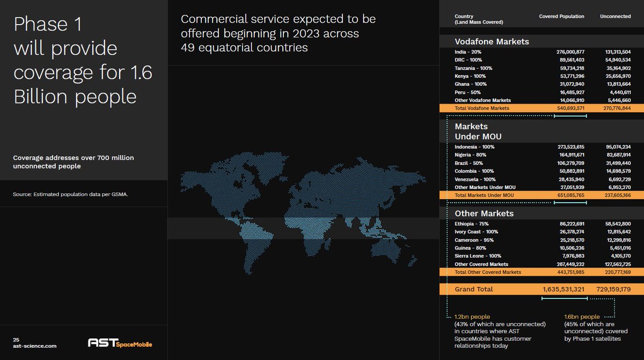
Task: Click the 'Other Markets' section heading
Action: point(484,214)
